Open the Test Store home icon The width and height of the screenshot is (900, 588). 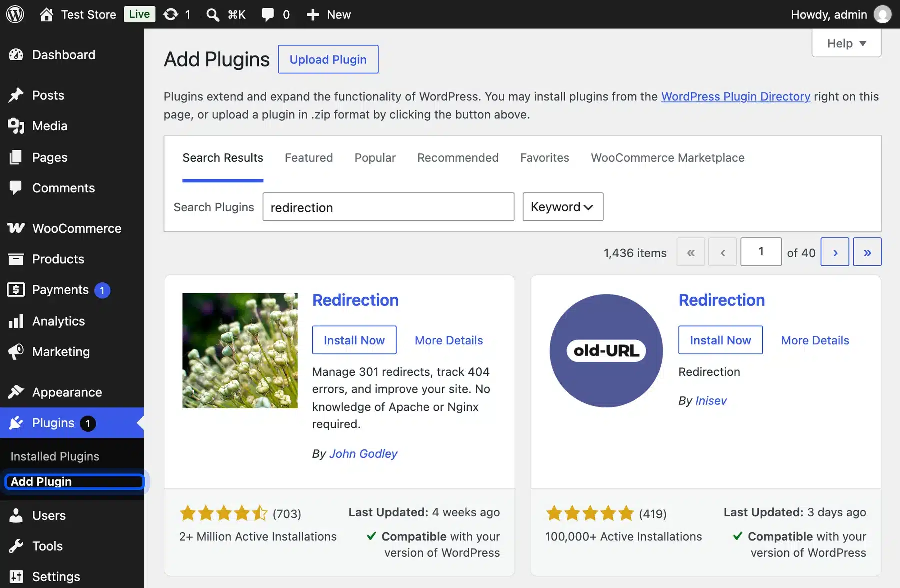click(x=46, y=14)
